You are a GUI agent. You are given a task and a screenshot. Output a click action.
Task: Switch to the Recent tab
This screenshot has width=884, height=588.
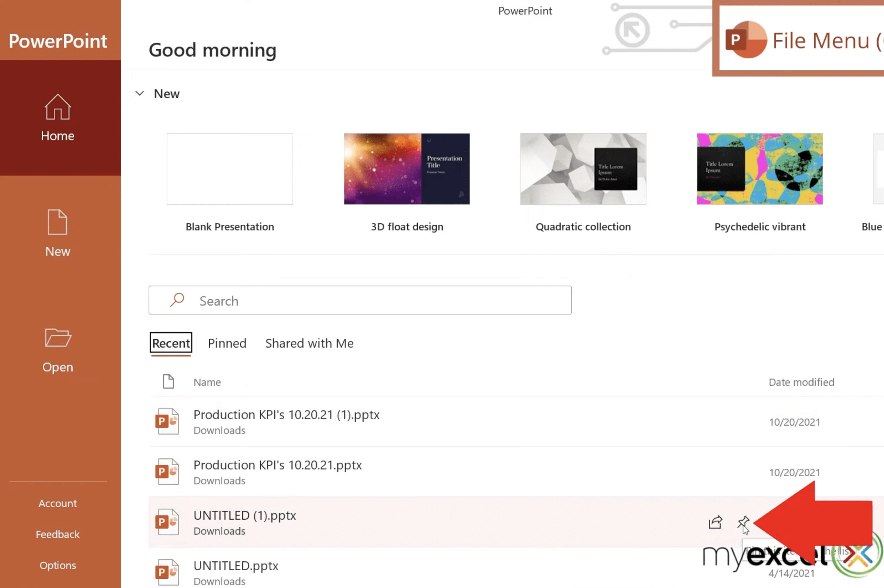(171, 343)
